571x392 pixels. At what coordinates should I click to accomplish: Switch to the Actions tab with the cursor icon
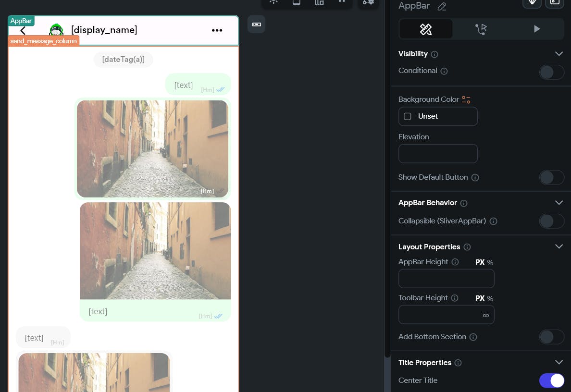point(481,29)
